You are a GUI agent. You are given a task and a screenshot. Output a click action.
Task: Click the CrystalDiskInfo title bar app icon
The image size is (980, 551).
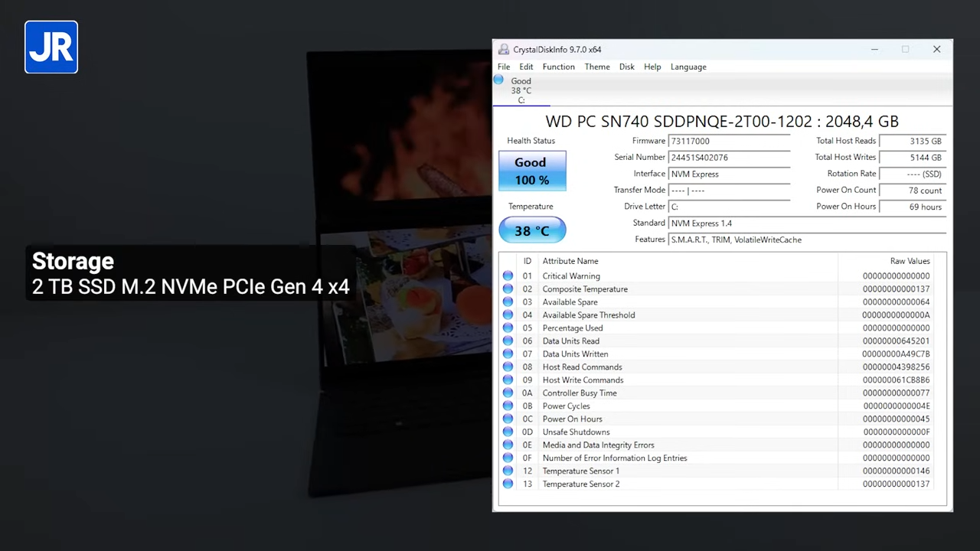pyautogui.click(x=503, y=50)
